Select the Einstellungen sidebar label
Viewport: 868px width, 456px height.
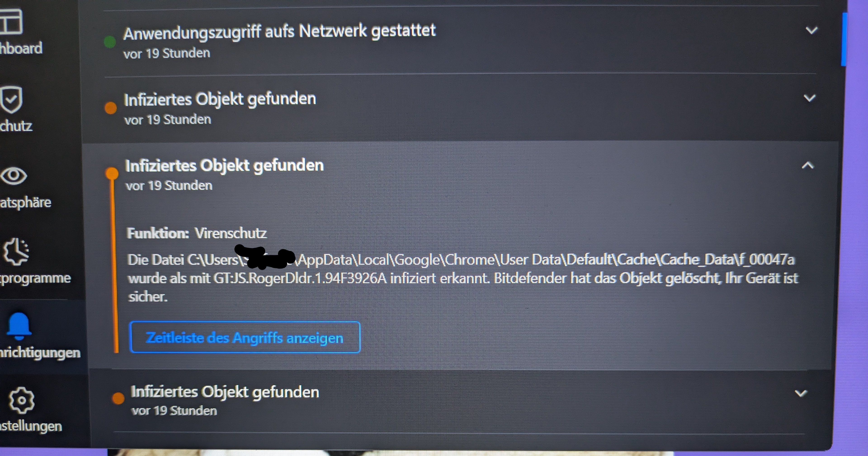click(x=31, y=426)
